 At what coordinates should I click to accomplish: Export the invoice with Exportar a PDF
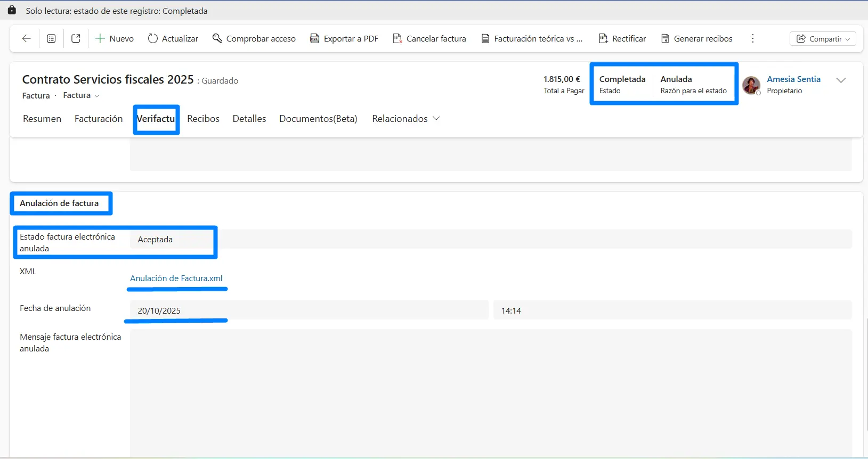pyautogui.click(x=344, y=38)
